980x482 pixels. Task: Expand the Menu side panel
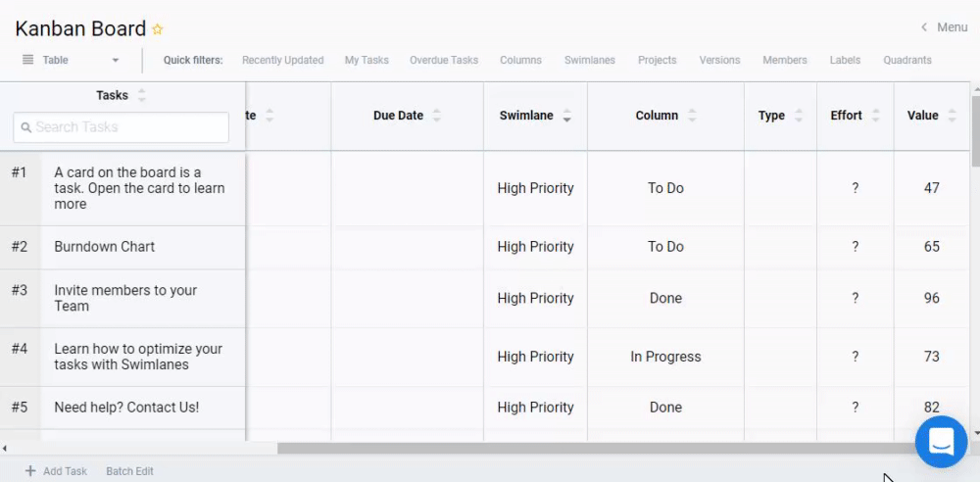click(944, 27)
